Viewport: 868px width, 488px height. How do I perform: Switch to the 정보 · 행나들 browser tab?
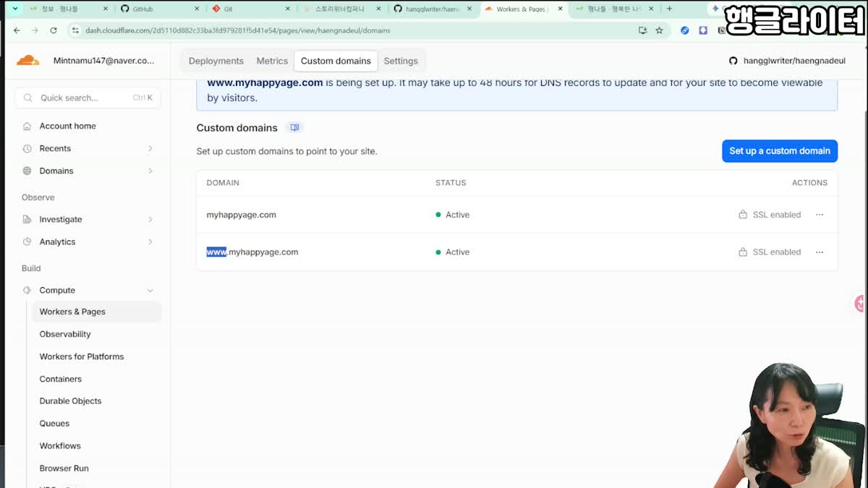point(68,9)
